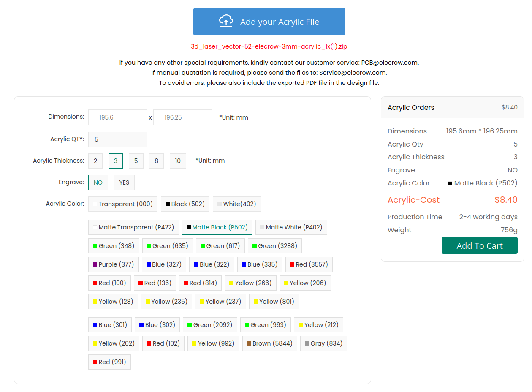Select Green (3288) color option
This screenshot has width=532, height=392.
[275, 246]
